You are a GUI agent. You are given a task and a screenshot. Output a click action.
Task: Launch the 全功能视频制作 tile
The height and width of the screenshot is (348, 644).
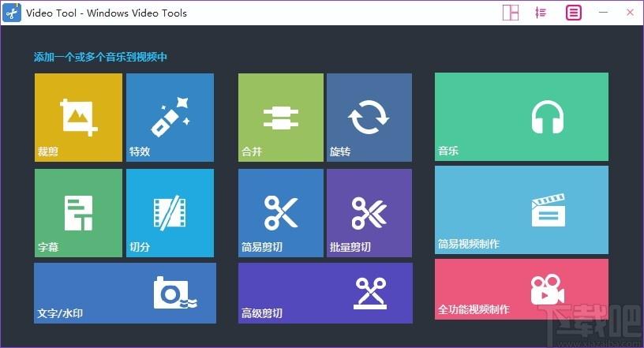click(x=522, y=289)
